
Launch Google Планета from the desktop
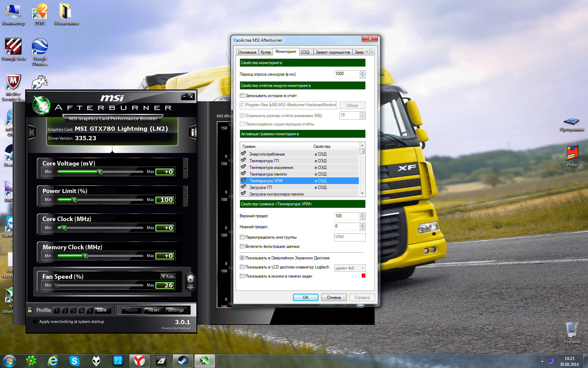[x=40, y=52]
